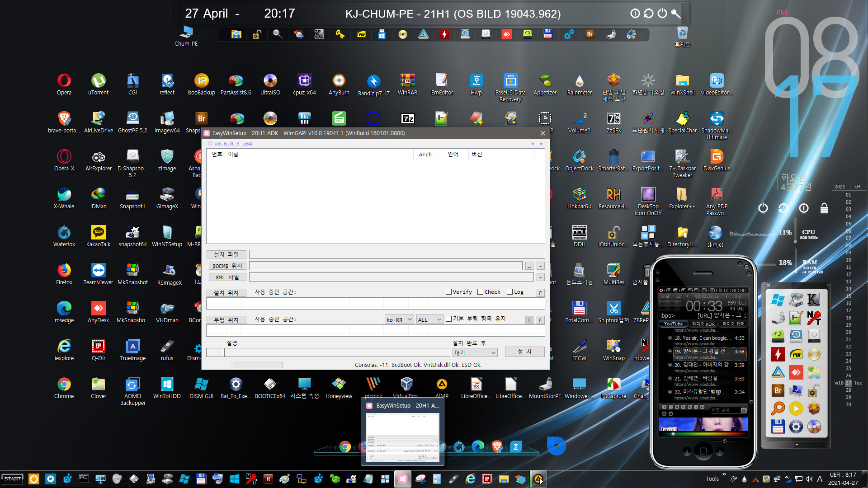The image size is (868, 488).
Task: Open the Honeyview desktop icon
Action: pos(339,388)
